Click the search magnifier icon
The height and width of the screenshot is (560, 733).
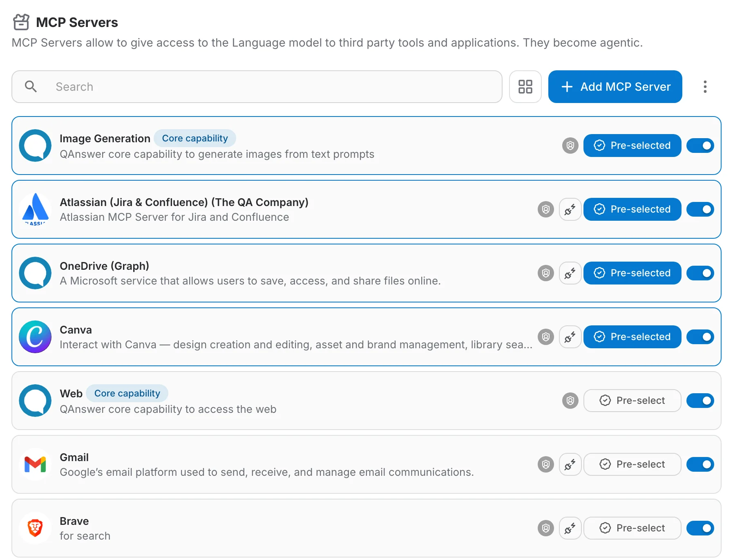[31, 87]
